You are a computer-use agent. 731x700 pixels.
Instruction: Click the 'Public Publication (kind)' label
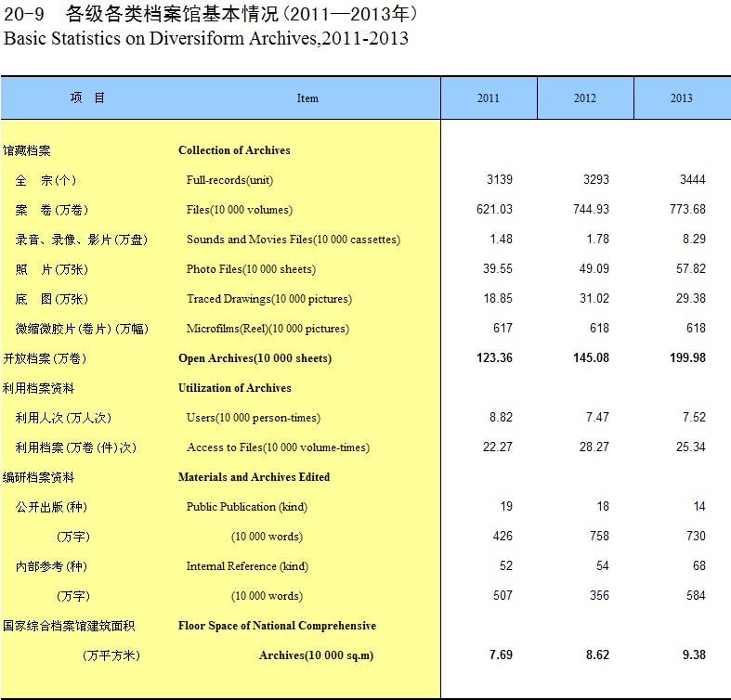click(246, 507)
